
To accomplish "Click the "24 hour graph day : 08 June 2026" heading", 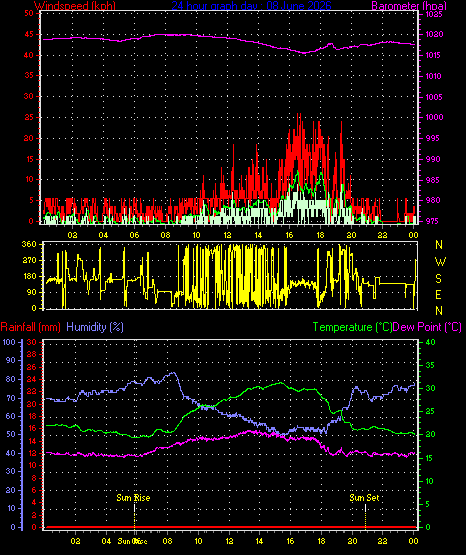I will (x=252, y=6).
